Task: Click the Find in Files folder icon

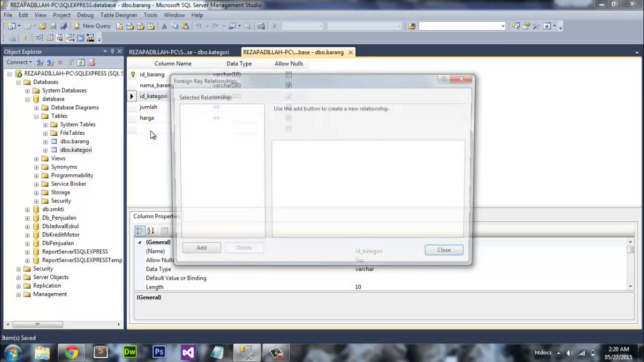Action: [x=412, y=26]
